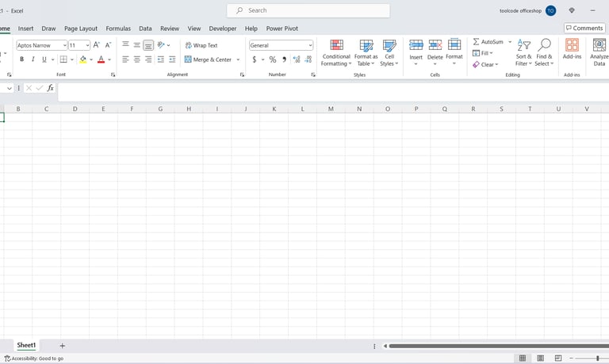This screenshot has width=609, height=364.
Task: Open the Page Layout tab
Action: tap(81, 29)
